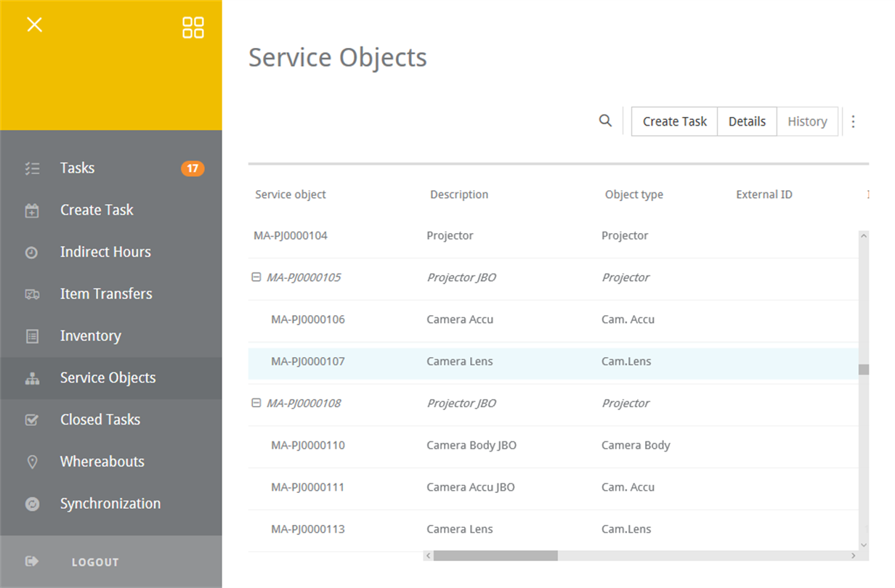Collapse the MA-PJ0000108 tree row
The image size is (895, 588).
256,403
